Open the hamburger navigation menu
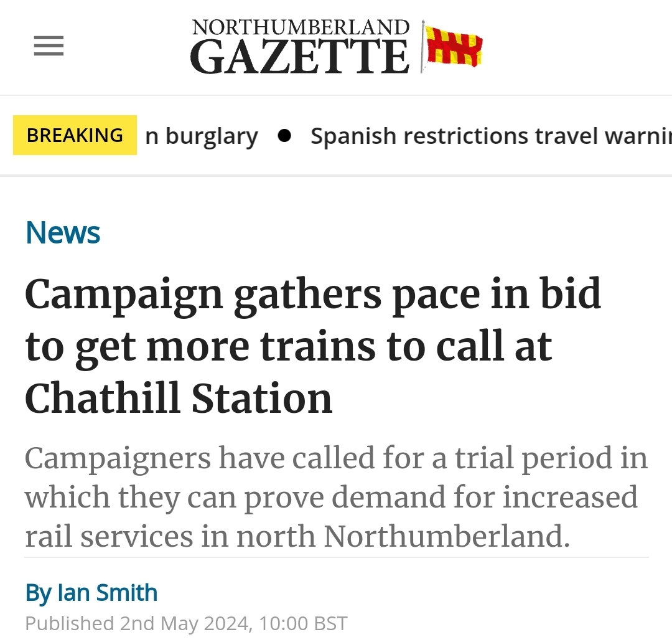Screen dimensions: 672x642 tap(49, 47)
